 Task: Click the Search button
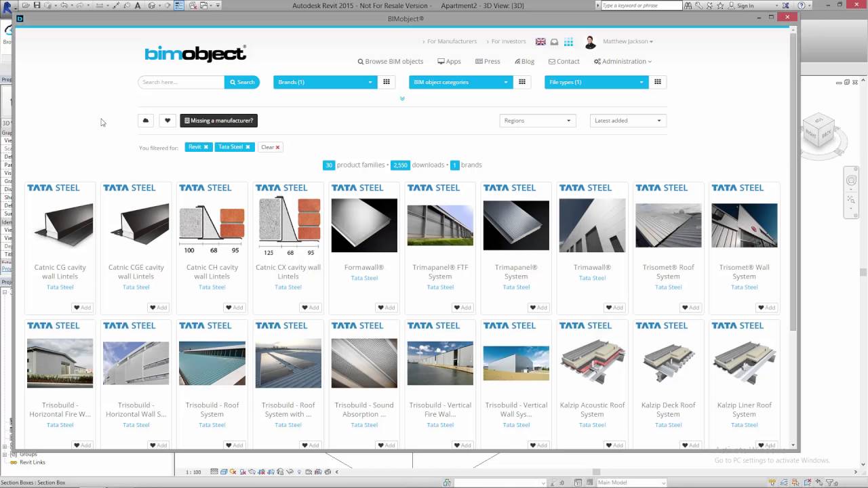pos(242,82)
